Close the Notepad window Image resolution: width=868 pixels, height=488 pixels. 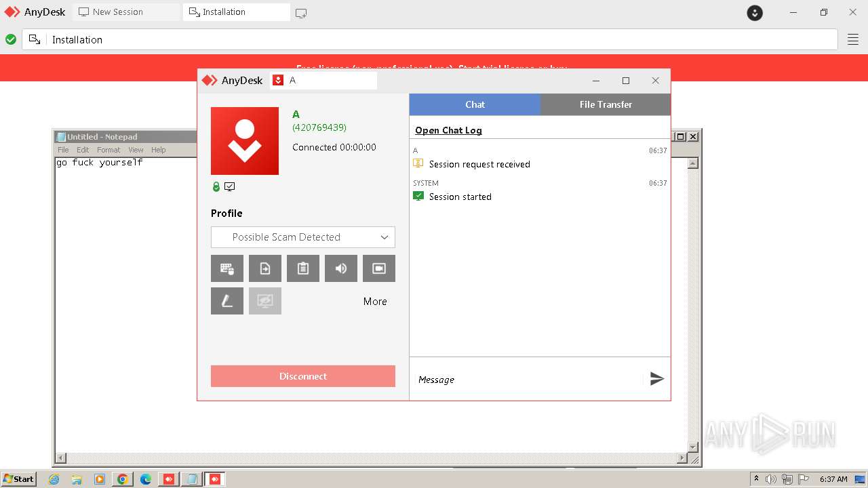(692, 136)
